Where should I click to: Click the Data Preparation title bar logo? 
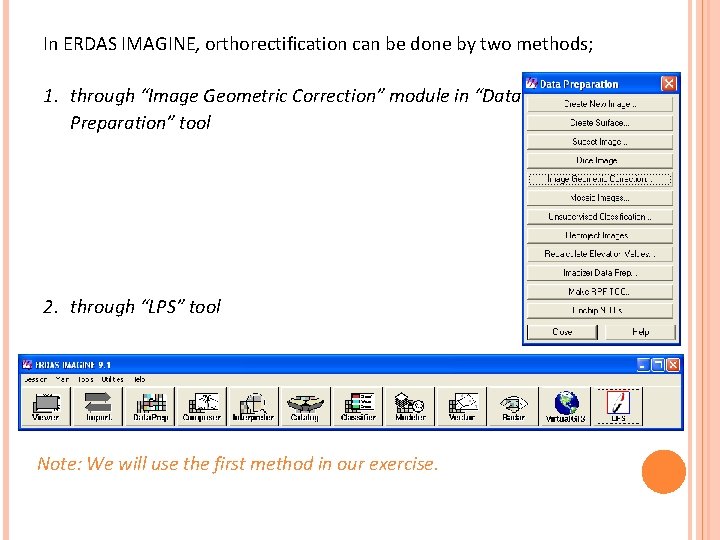[531, 84]
